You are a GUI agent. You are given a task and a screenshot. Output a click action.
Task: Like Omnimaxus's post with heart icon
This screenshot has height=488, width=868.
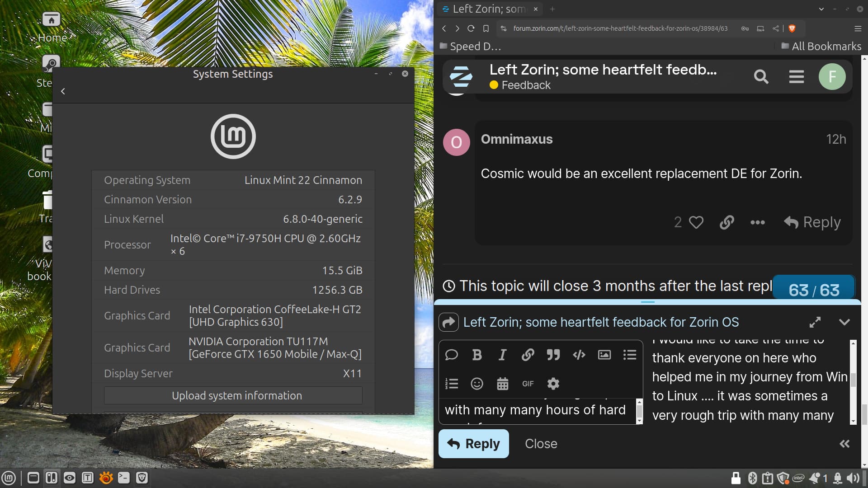coord(696,222)
